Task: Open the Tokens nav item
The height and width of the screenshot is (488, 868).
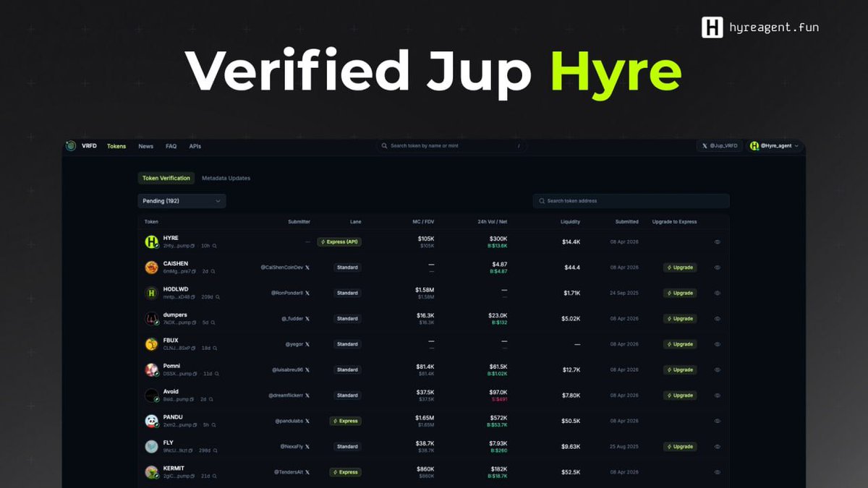Action: (x=116, y=146)
